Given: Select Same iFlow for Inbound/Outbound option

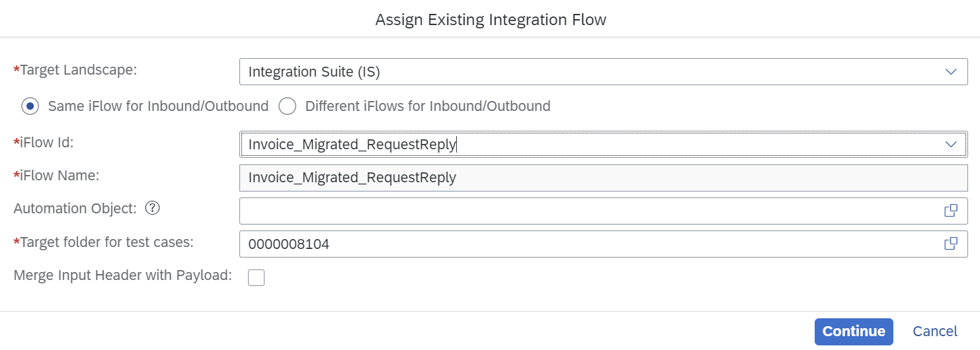Looking at the screenshot, I should point(30,106).
